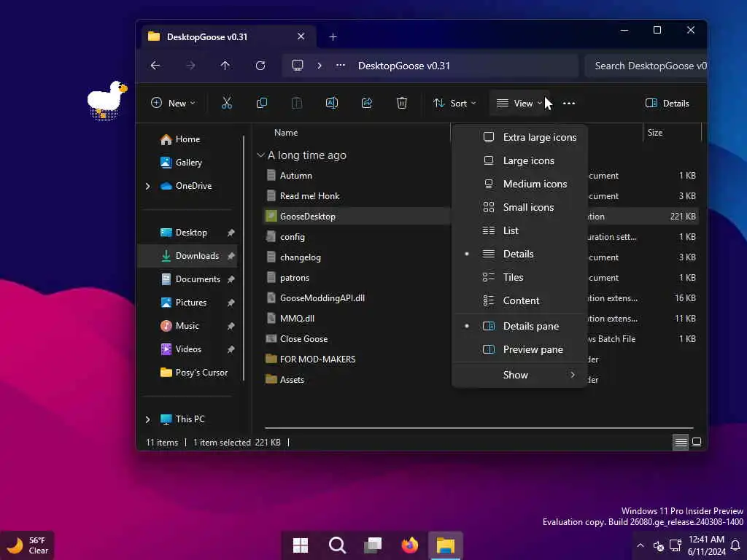Image resolution: width=747 pixels, height=560 pixels.
Task: Go forward with the right arrow
Action: (x=190, y=66)
